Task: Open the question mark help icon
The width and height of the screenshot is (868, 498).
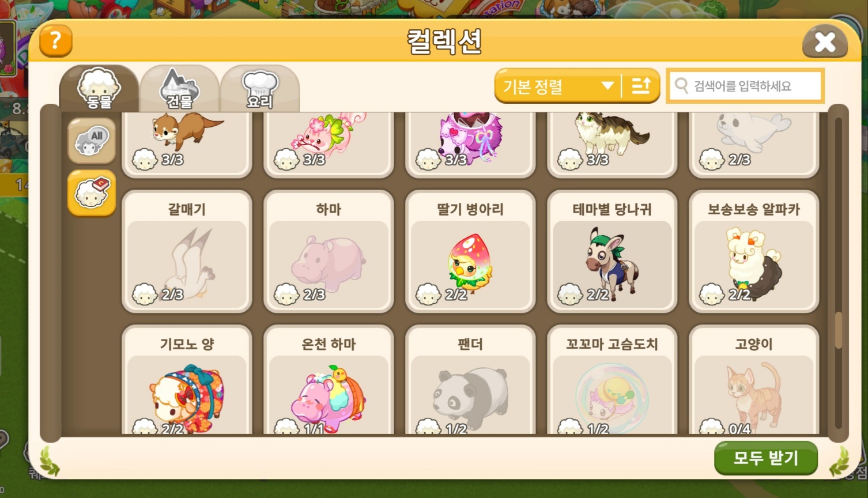Action: tap(55, 41)
